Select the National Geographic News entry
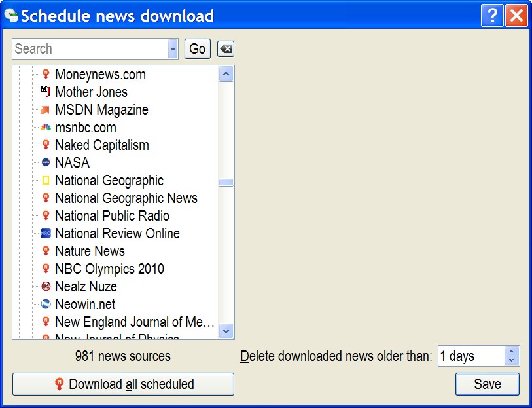Viewport: 532px width, 408px height. pyautogui.click(x=126, y=198)
